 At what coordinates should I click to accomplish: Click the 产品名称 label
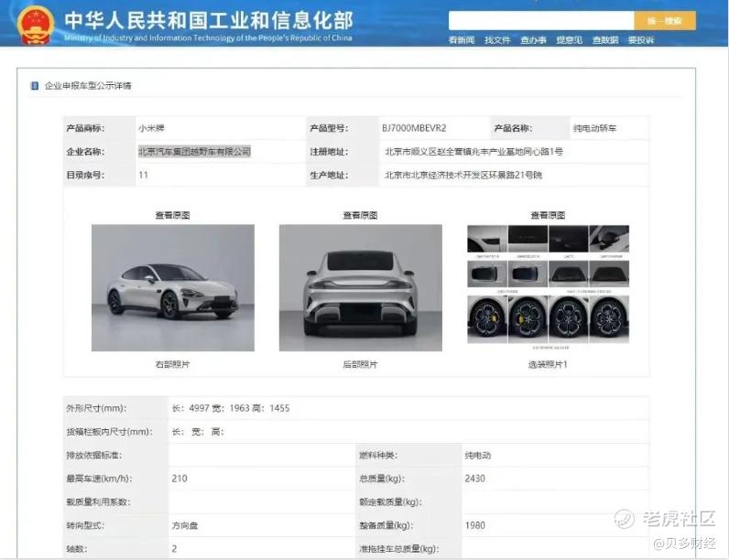coord(513,128)
